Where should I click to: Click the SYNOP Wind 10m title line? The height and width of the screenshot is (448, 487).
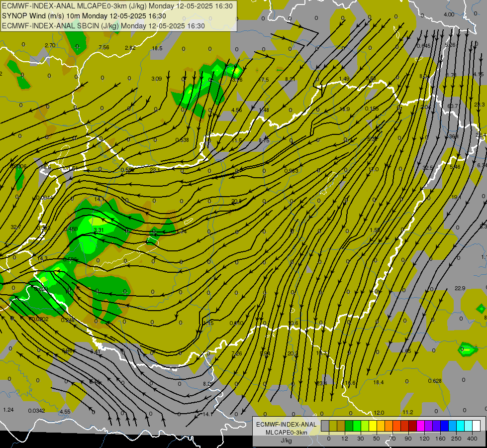(84, 16)
